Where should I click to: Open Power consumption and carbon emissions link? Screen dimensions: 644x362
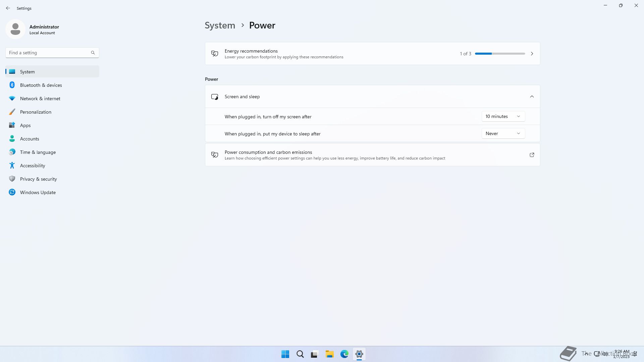click(x=532, y=155)
